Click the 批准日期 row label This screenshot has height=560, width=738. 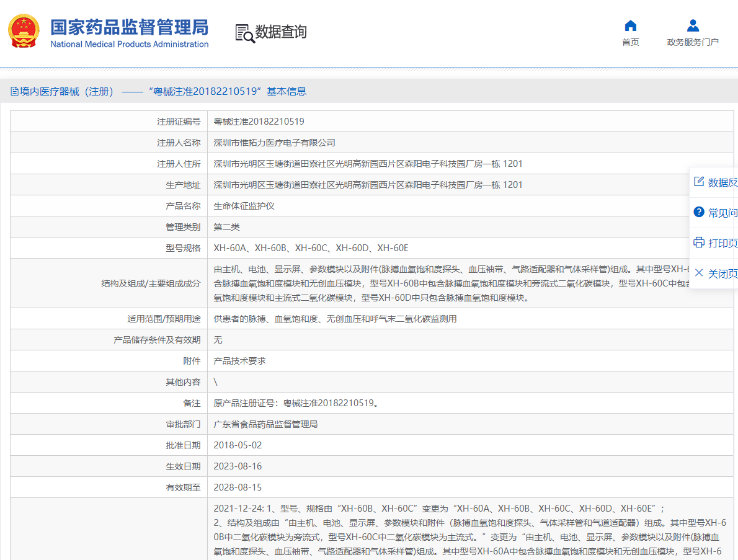[183, 445]
